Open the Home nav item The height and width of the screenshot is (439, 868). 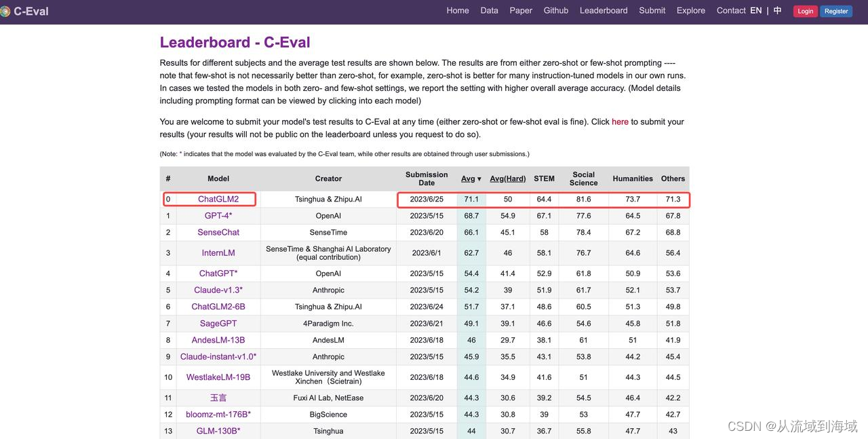pos(458,10)
